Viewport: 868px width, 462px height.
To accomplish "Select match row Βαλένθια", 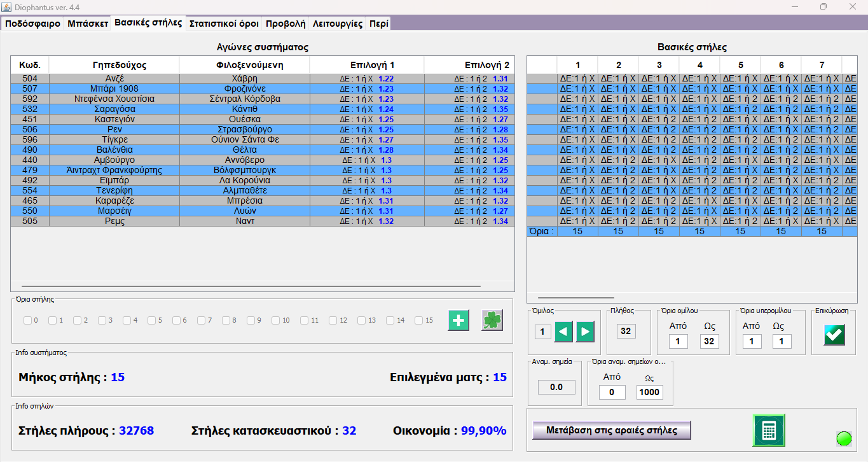I will 263,150.
